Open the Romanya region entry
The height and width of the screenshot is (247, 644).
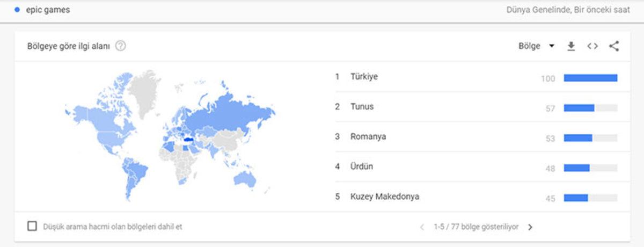point(368,137)
